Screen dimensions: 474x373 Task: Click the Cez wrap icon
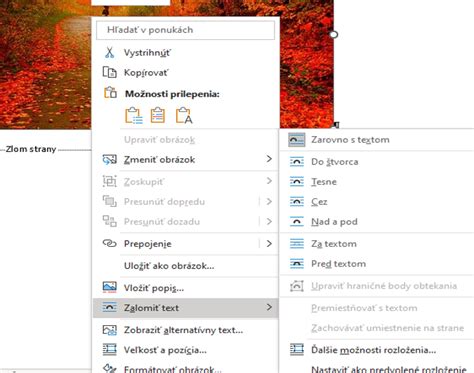(297, 202)
